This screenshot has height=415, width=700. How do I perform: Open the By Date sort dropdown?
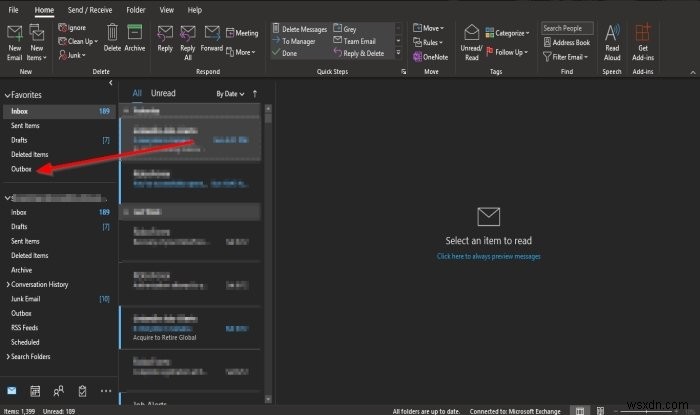pos(230,94)
